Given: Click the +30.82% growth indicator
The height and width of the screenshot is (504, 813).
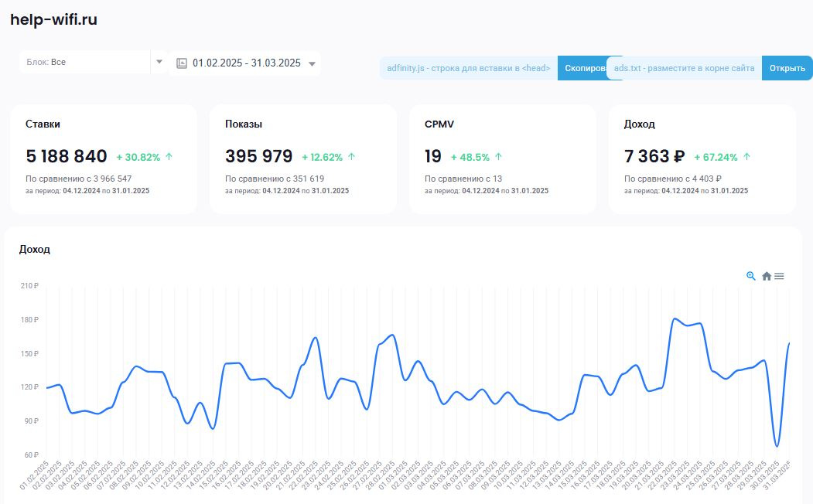Looking at the screenshot, I should (144, 157).
